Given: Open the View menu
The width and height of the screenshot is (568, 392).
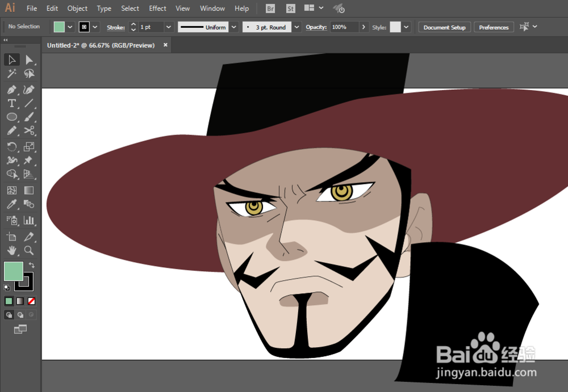Looking at the screenshot, I should [x=182, y=9].
